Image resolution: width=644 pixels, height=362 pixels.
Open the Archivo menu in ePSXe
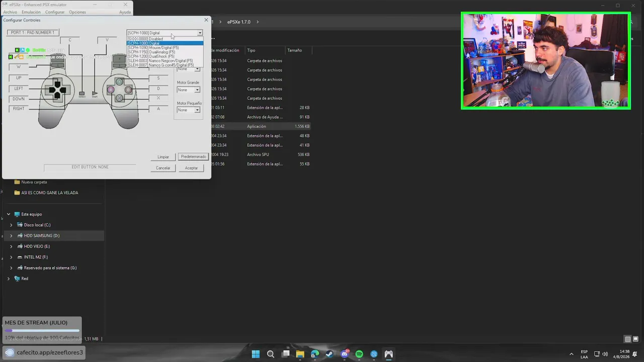tap(10, 12)
